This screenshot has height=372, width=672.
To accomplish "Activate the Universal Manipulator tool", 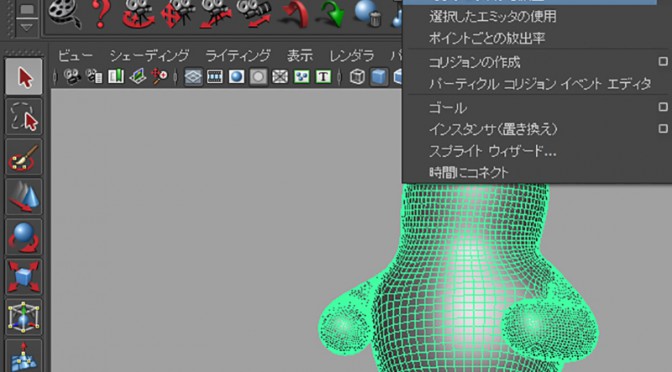I will [x=24, y=317].
